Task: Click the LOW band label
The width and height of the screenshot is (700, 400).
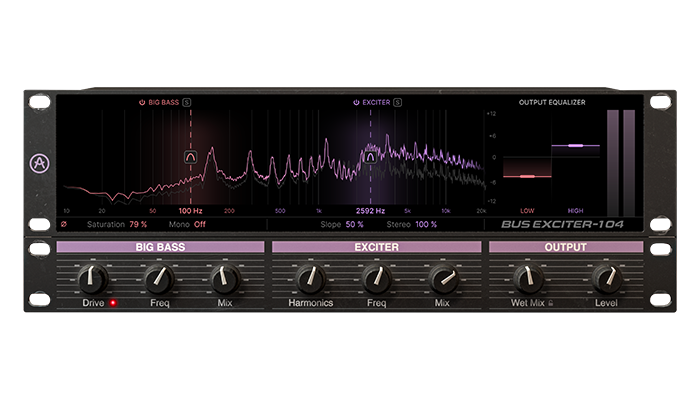Action: (527, 211)
